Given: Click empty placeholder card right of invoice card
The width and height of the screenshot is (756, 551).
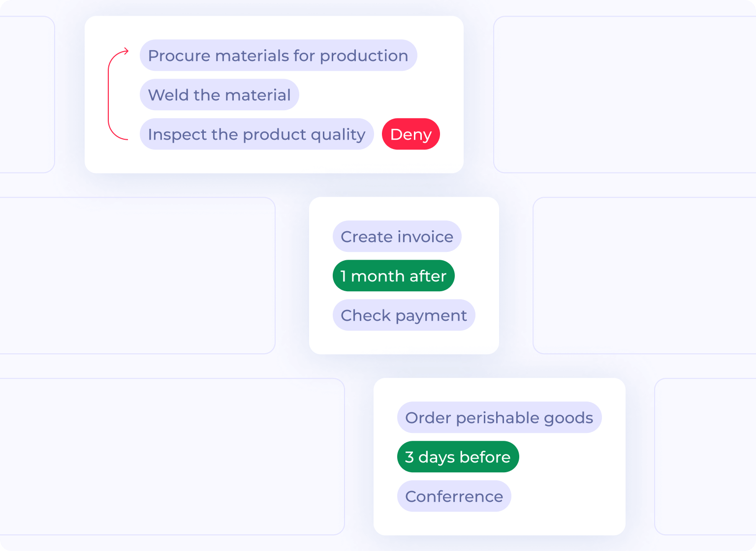Looking at the screenshot, I should [644, 275].
